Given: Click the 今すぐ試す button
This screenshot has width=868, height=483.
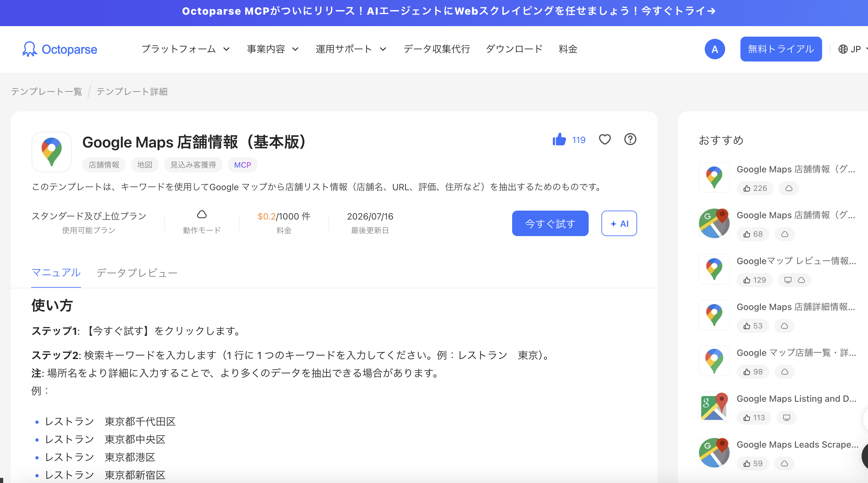Looking at the screenshot, I should tap(550, 223).
